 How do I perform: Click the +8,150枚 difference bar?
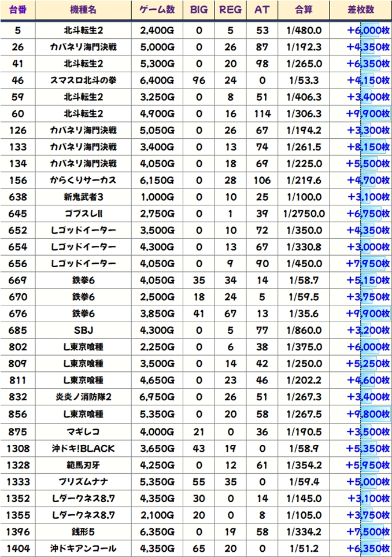(x=368, y=147)
